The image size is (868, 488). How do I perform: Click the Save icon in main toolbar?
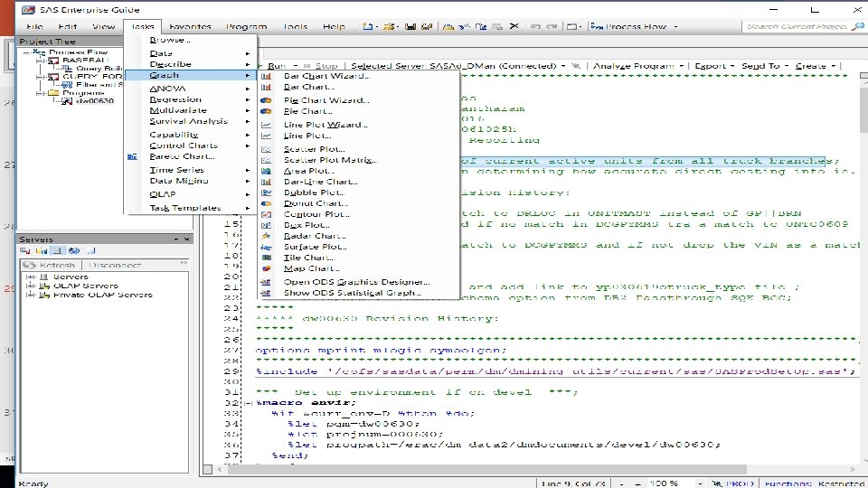tap(410, 27)
